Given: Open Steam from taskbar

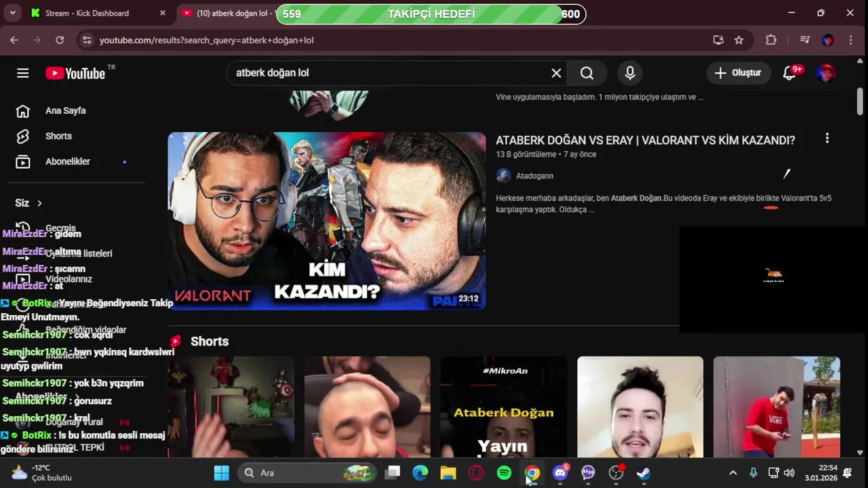Looking at the screenshot, I should [644, 473].
